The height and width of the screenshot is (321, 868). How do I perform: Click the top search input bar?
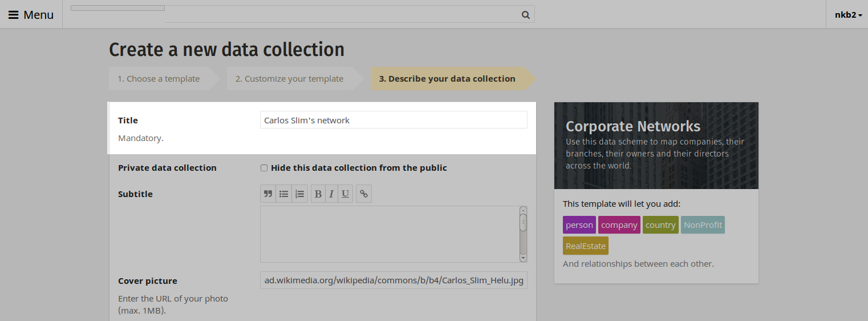click(302, 15)
